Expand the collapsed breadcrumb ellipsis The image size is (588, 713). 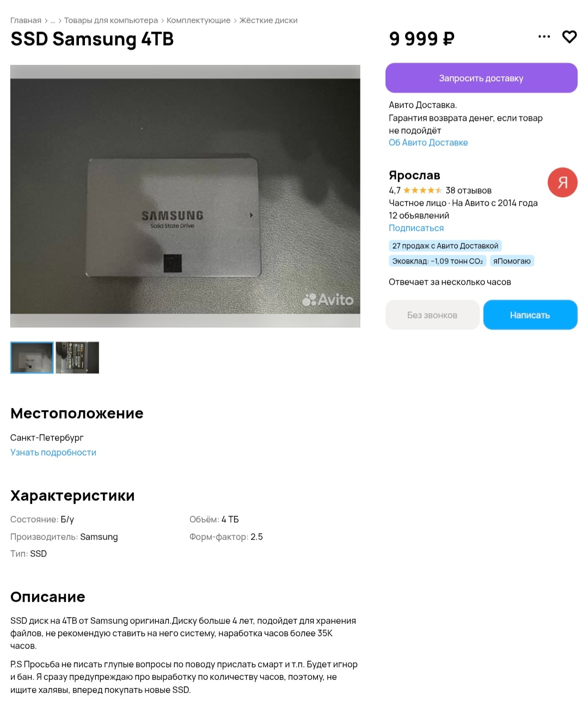[x=53, y=20]
